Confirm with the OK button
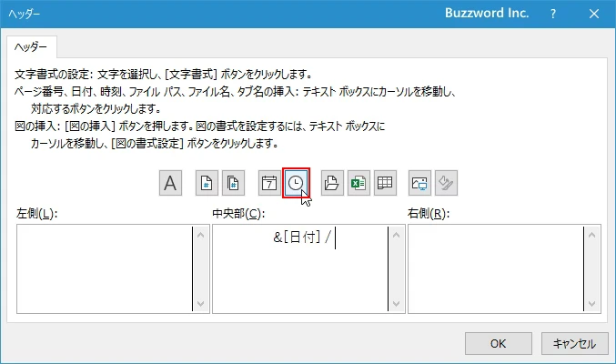 [498, 344]
